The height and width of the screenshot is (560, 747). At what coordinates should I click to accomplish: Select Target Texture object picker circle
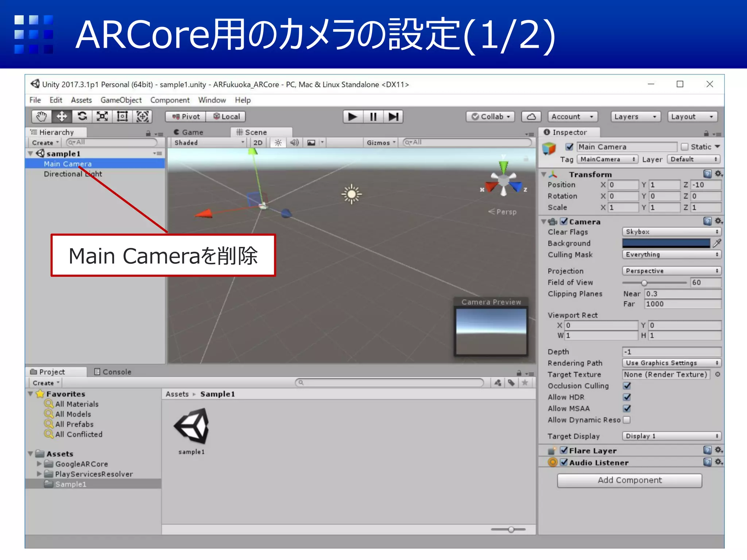(717, 374)
